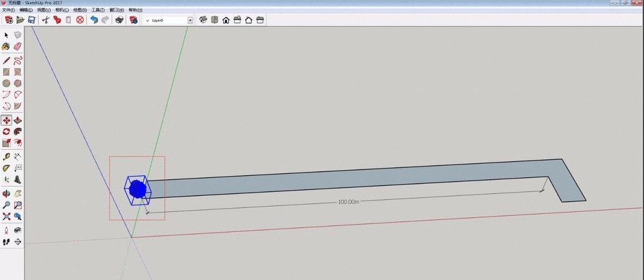Activate the Line pencil tool
The image size is (644, 280).
click(6, 60)
